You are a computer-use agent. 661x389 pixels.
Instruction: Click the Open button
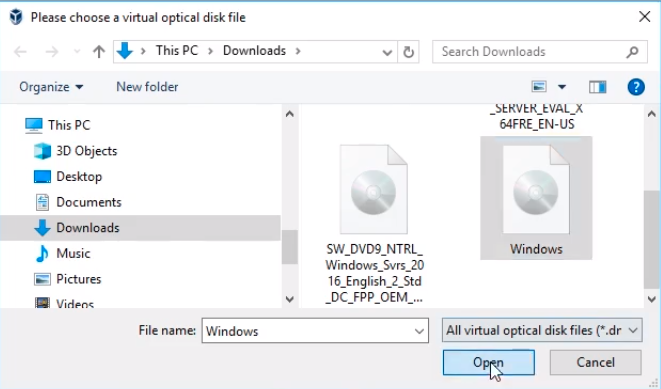(489, 362)
